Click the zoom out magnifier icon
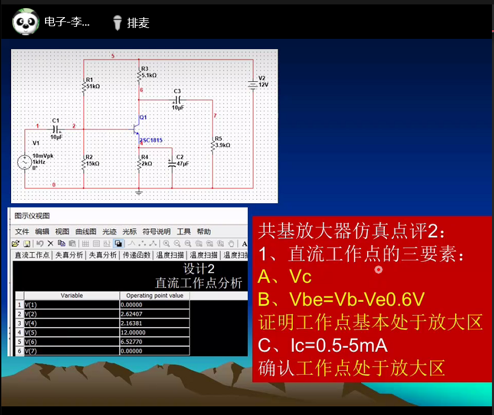This screenshot has height=415, width=494. pyautogui.click(x=177, y=244)
